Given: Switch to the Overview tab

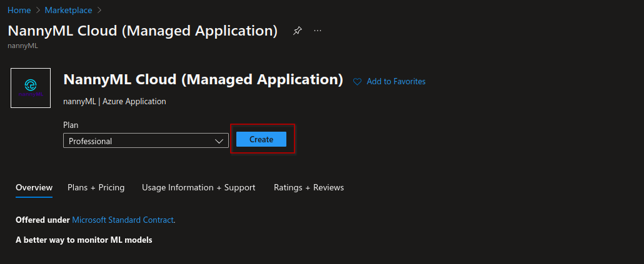Looking at the screenshot, I should pyautogui.click(x=34, y=187).
